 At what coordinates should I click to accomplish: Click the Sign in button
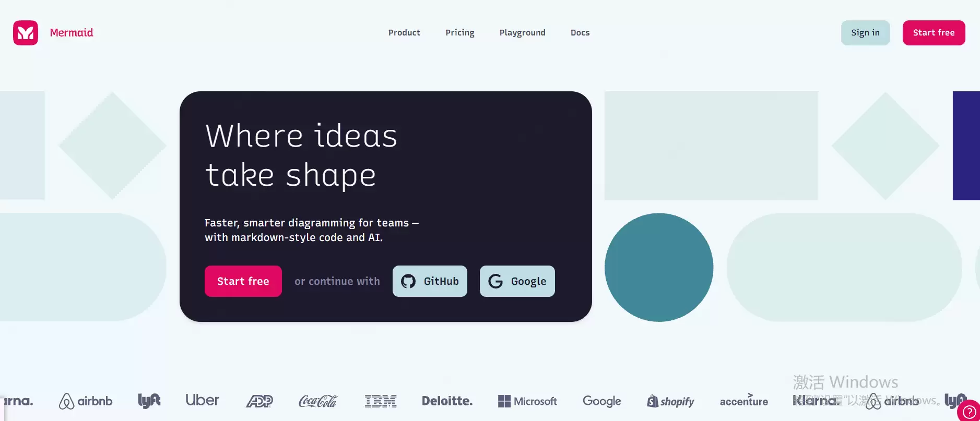click(x=866, y=33)
